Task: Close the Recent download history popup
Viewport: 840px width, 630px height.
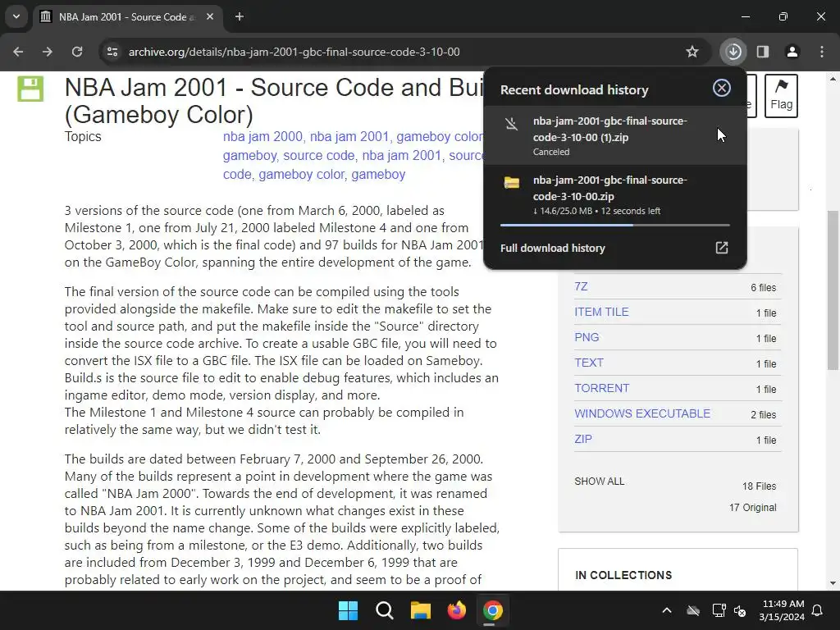Action: coord(722,88)
